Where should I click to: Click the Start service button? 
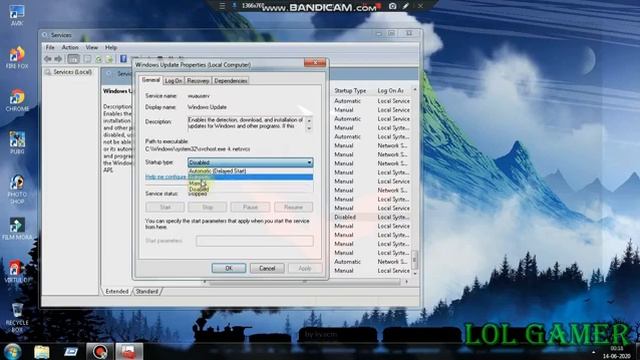coord(165,207)
